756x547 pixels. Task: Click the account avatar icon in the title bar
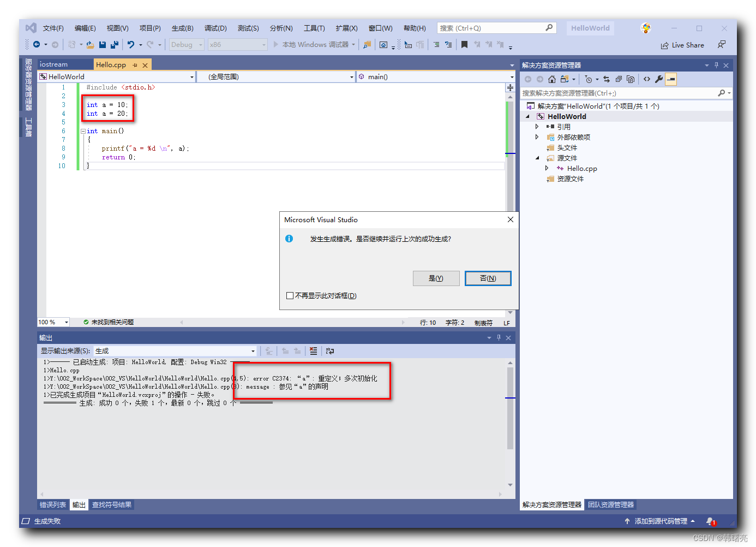tap(646, 28)
